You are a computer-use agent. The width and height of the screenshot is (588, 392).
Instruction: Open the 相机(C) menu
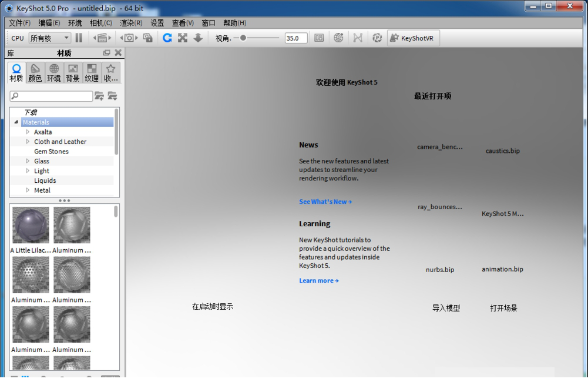[101, 23]
